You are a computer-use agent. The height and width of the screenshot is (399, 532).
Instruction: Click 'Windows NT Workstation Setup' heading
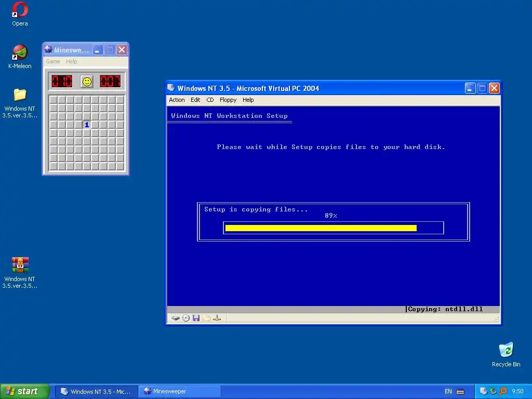tap(229, 116)
